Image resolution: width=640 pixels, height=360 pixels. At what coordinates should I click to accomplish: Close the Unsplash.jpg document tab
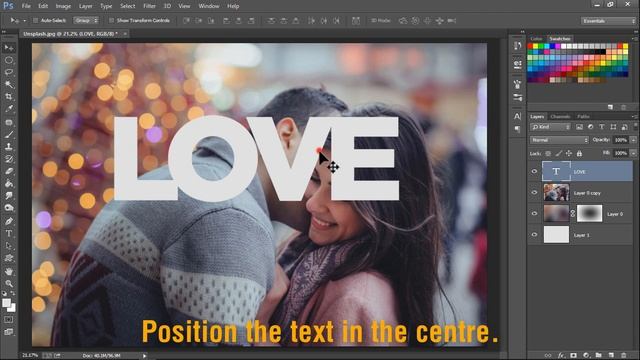point(125,34)
